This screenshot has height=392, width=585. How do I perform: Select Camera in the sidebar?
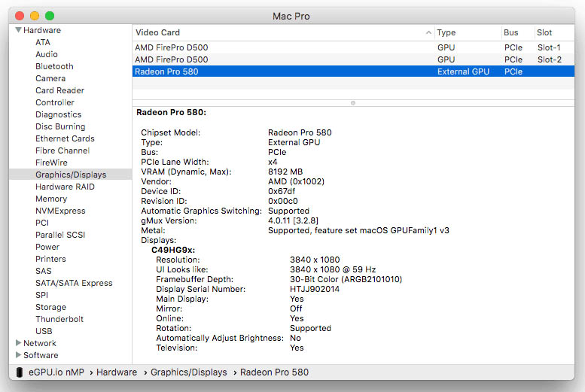(x=50, y=78)
